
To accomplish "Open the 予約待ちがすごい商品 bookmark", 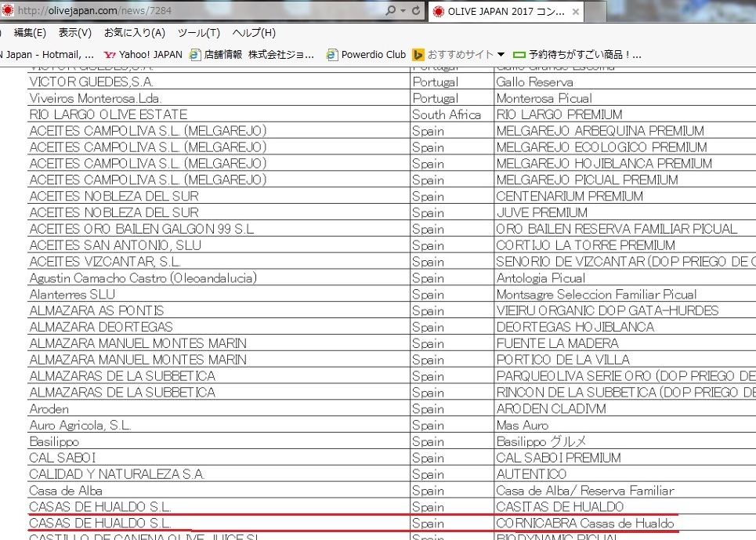I will click(577, 55).
